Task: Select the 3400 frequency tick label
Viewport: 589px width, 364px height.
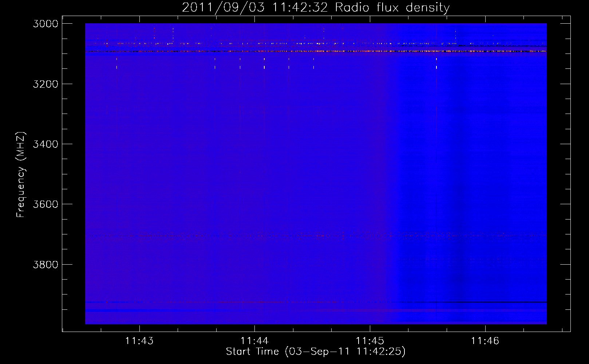Action: 46,144
